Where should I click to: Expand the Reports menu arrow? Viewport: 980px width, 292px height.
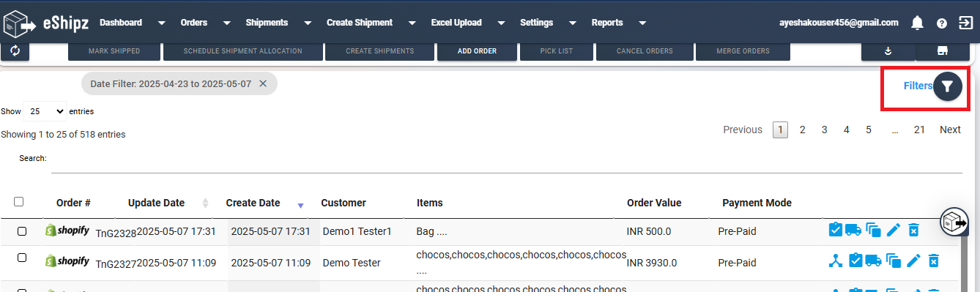[642, 23]
